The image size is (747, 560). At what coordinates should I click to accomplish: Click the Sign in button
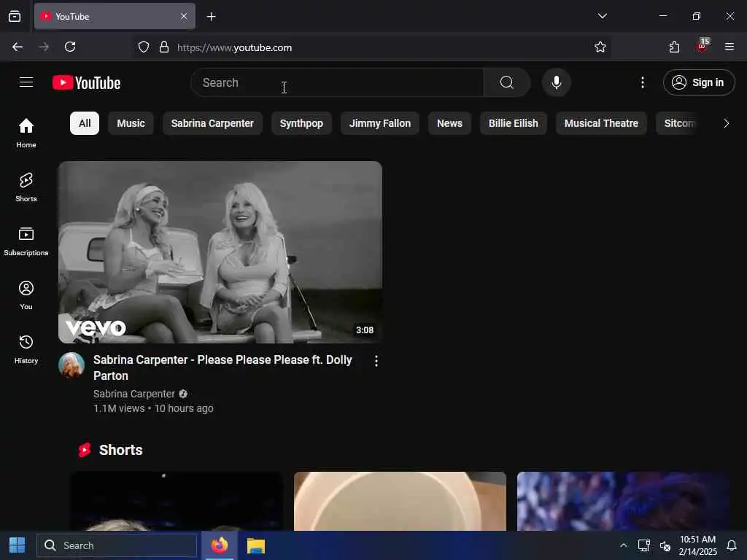click(x=699, y=82)
